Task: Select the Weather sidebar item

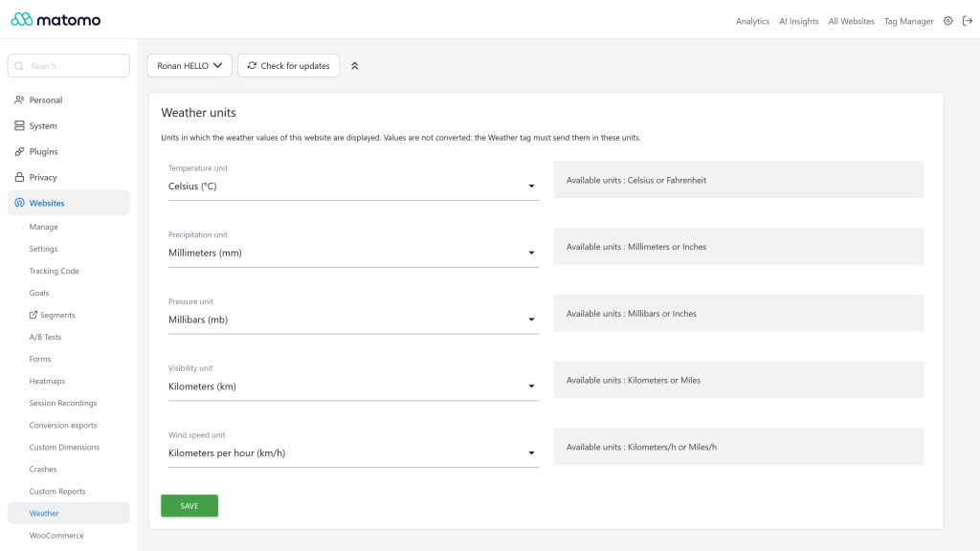Action: pyautogui.click(x=69, y=514)
